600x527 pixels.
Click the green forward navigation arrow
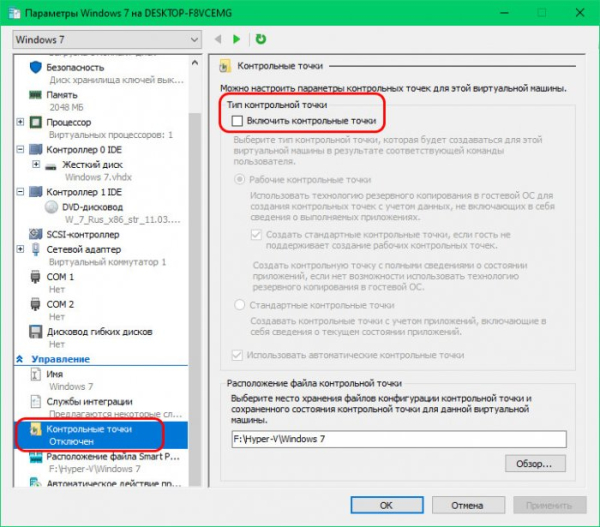tap(237, 39)
